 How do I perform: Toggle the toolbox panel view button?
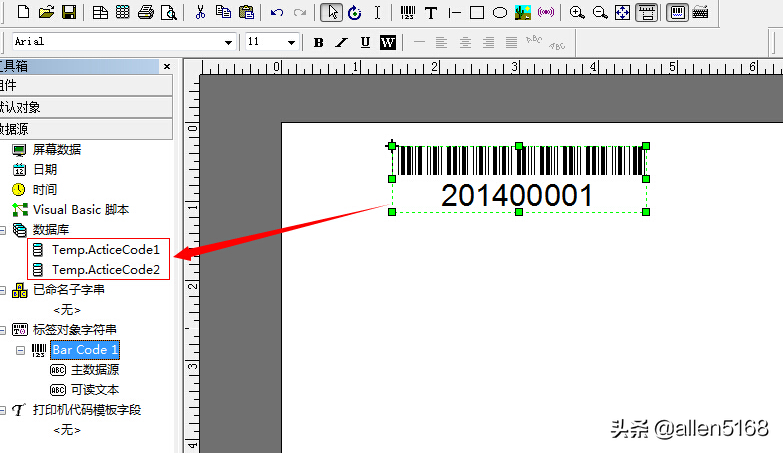click(646, 12)
